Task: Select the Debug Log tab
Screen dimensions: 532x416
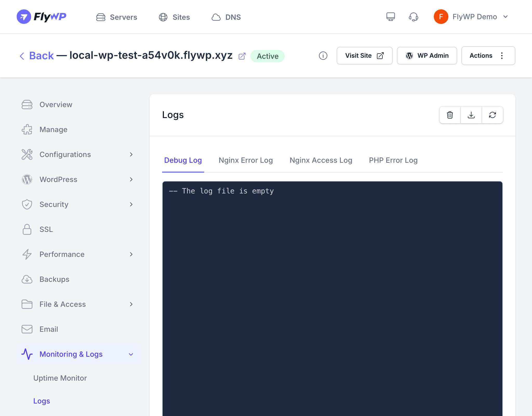Action: click(183, 160)
